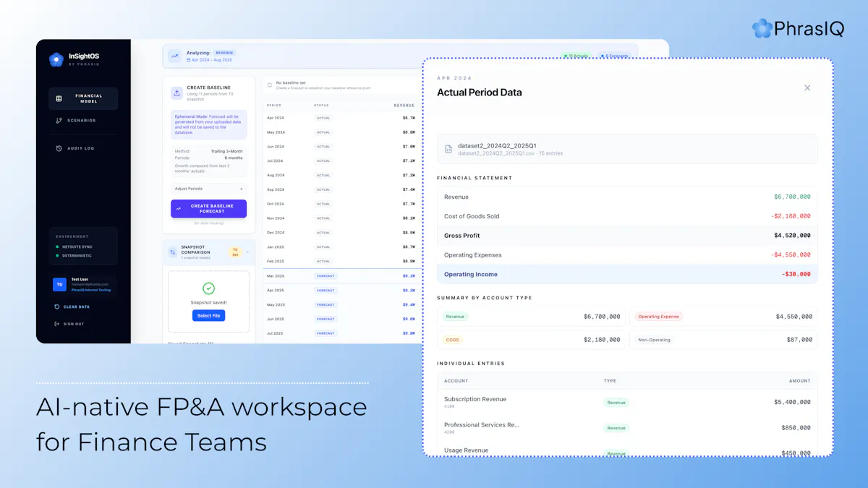
Task: Click the green Snapshot saved checkmark icon
Action: click(x=208, y=288)
